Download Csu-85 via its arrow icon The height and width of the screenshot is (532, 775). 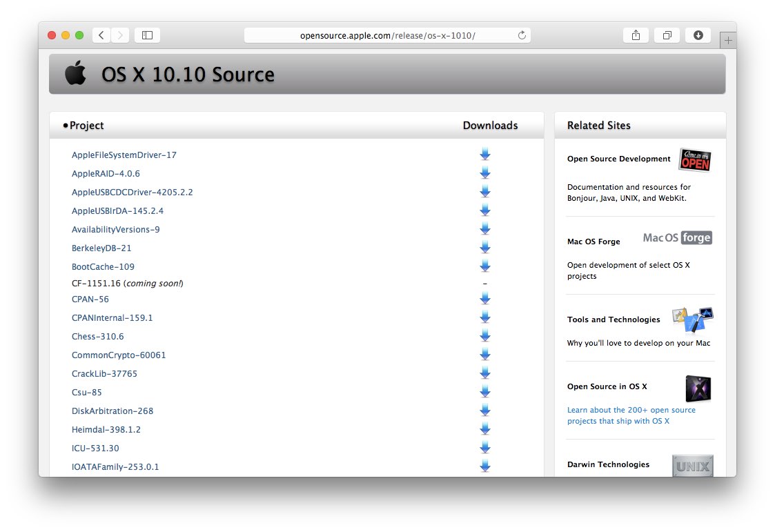point(485,392)
